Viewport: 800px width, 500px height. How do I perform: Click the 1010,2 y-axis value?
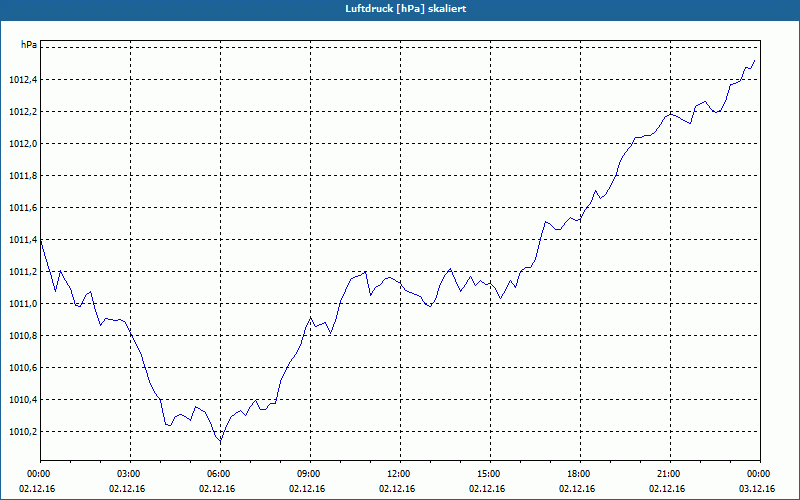coord(23,432)
